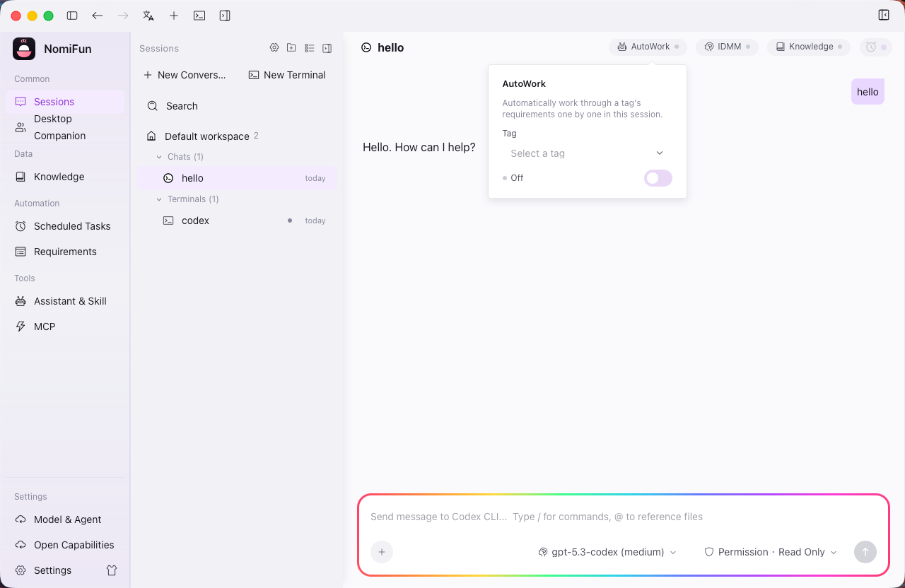Open the gpt-5.3-codex model dropdown

(607, 552)
